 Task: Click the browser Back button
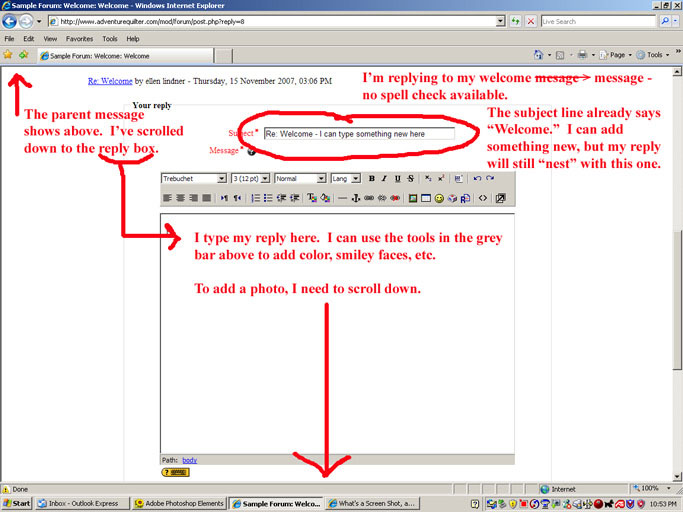click(x=10, y=21)
